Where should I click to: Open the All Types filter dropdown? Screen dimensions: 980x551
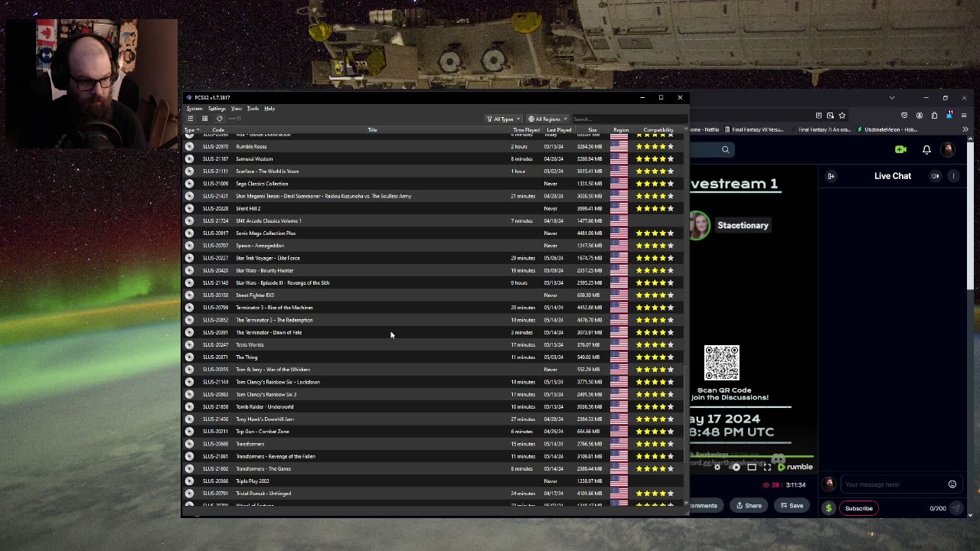[x=503, y=119]
